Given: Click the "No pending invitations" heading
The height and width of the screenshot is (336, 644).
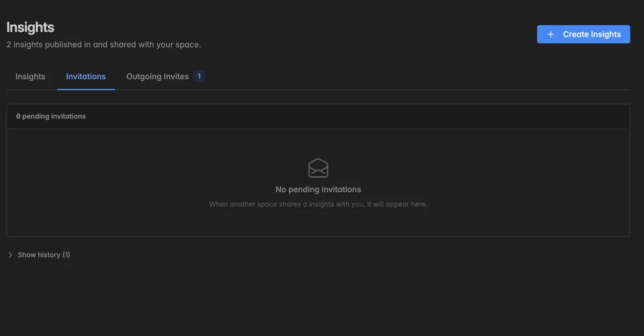Looking at the screenshot, I should point(318,189).
